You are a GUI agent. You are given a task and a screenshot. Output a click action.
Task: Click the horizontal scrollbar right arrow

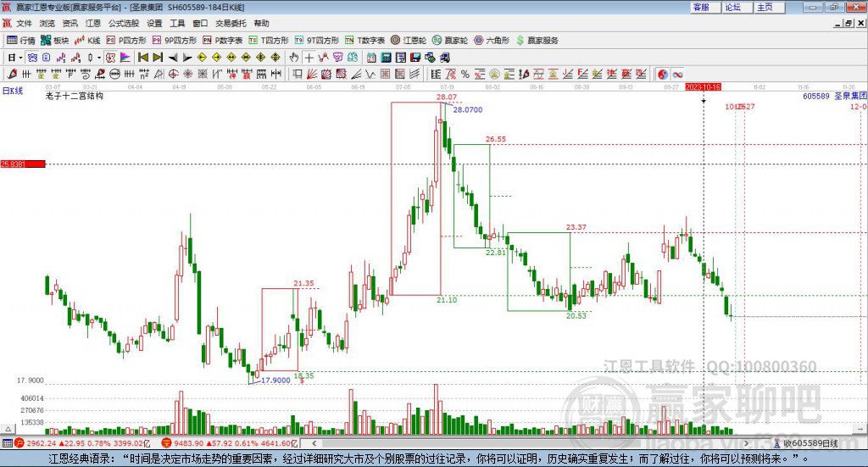tap(746, 443)
